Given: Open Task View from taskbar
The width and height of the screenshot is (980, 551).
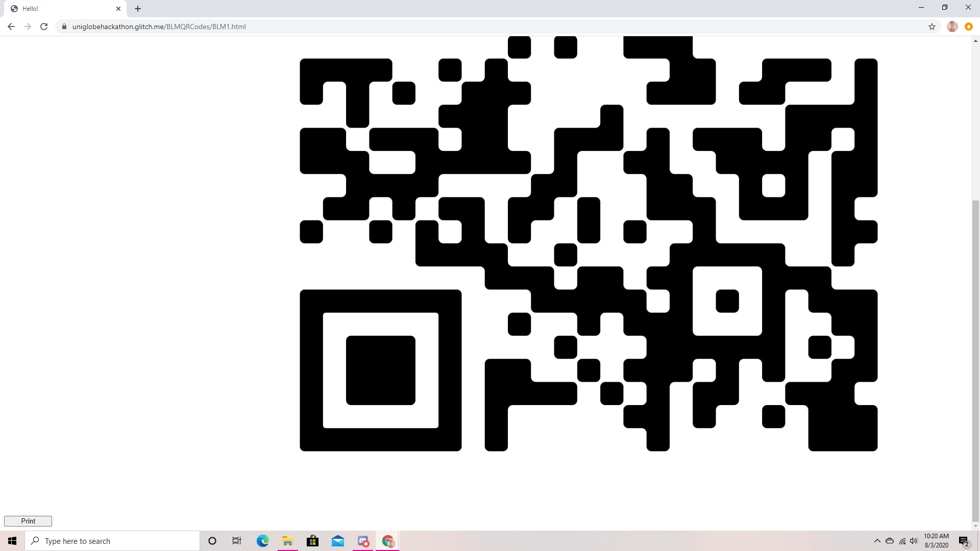Looking at the screenshot, I should click(237, 541).
